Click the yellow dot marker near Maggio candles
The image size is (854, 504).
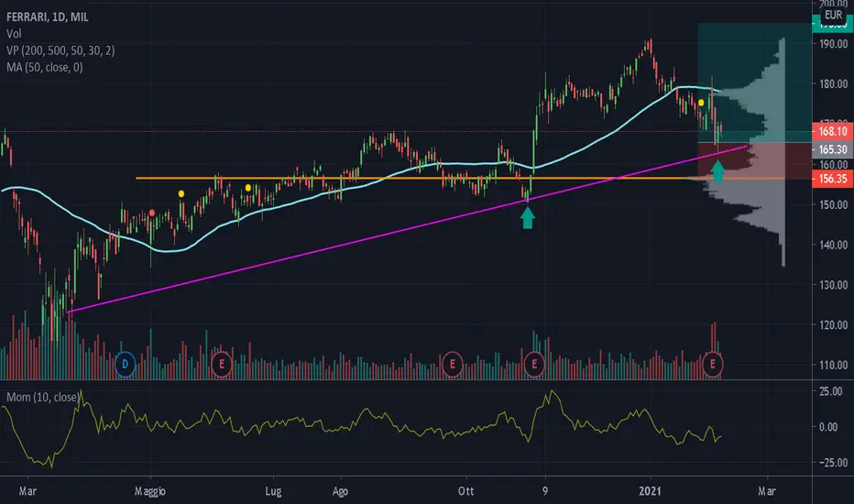[x=181, y=193]
